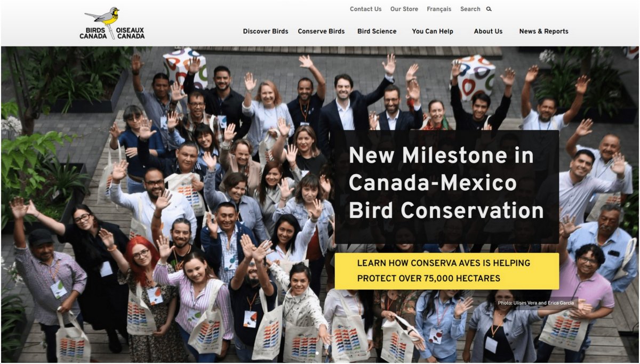Open the Contact Us link

point(365,9)
